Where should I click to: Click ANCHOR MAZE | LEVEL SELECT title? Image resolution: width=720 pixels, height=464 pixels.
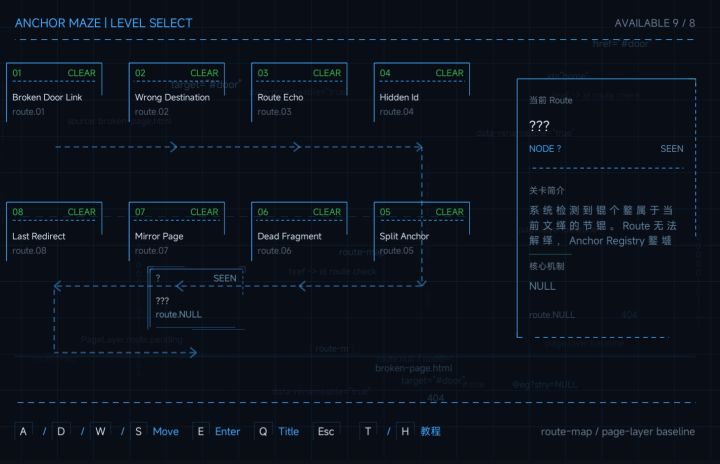[x=104, y=23]
